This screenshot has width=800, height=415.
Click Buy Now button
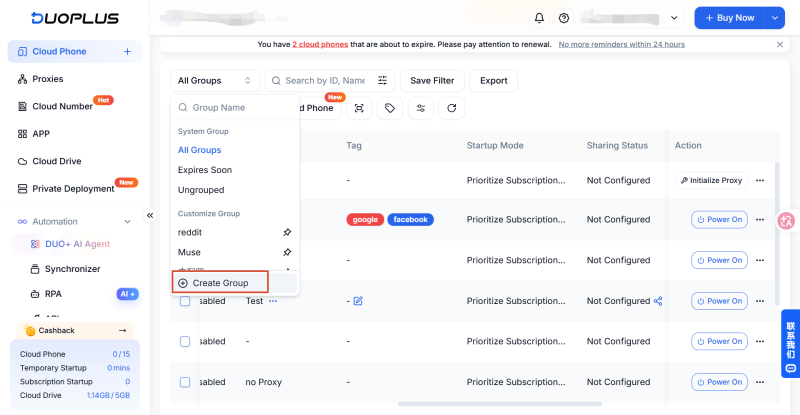click(x=730, y=18)
